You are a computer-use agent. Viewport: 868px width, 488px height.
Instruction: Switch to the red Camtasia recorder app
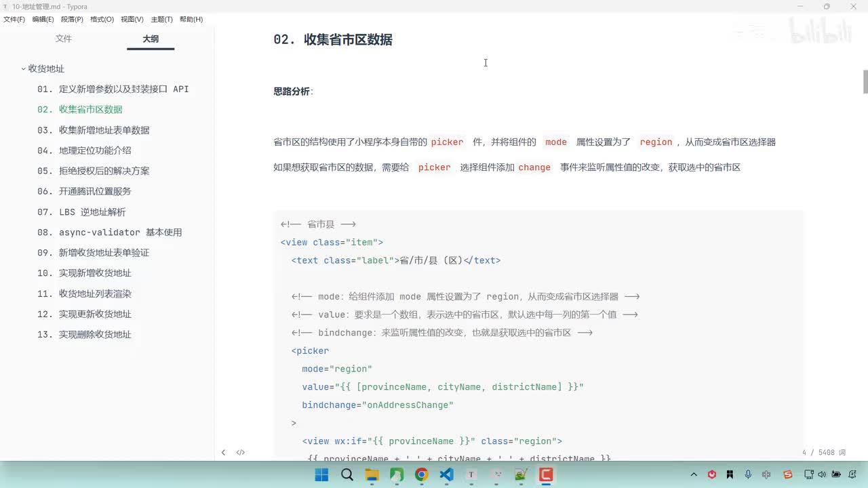(x=546, y=474)
